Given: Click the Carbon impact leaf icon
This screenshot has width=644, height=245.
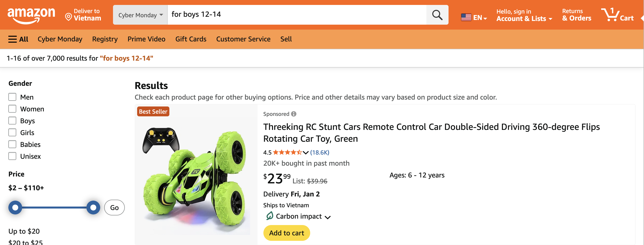Looking at the screenshot, I should [270, 216].
